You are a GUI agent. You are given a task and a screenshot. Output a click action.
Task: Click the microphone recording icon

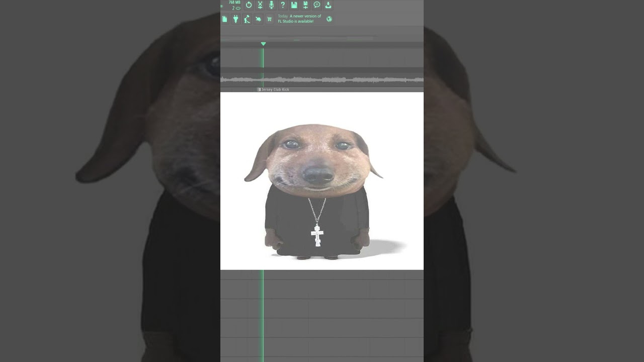coord(272,5)
